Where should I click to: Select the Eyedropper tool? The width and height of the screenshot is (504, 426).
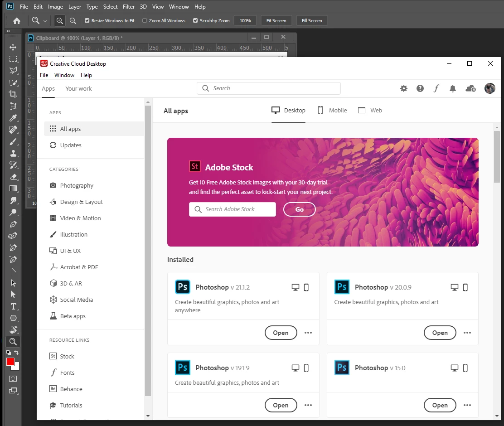(13, 118)
